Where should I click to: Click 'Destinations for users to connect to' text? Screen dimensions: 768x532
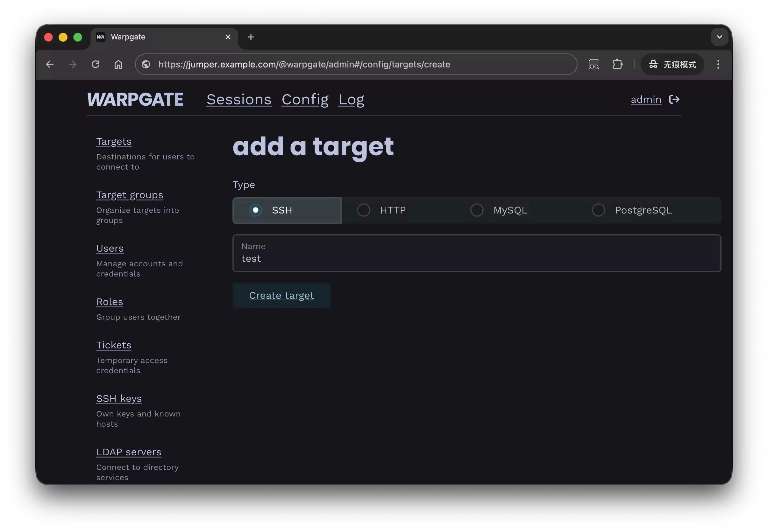point(146,162)
